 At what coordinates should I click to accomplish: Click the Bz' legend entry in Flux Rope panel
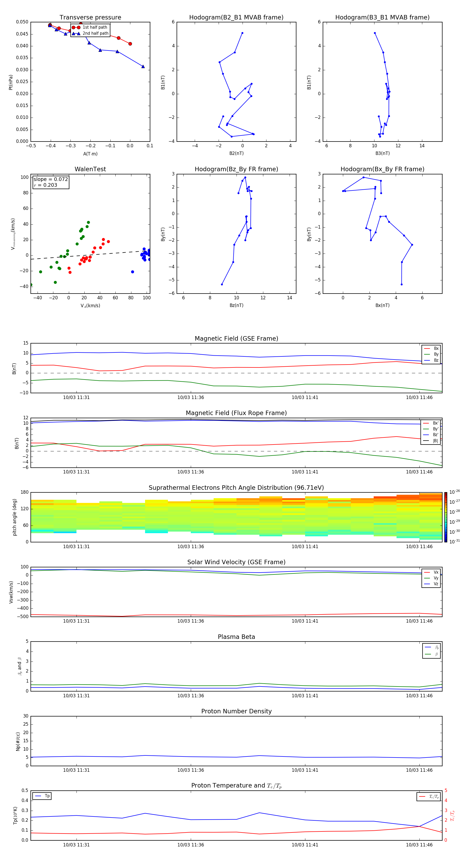click(x=431, y=435)
